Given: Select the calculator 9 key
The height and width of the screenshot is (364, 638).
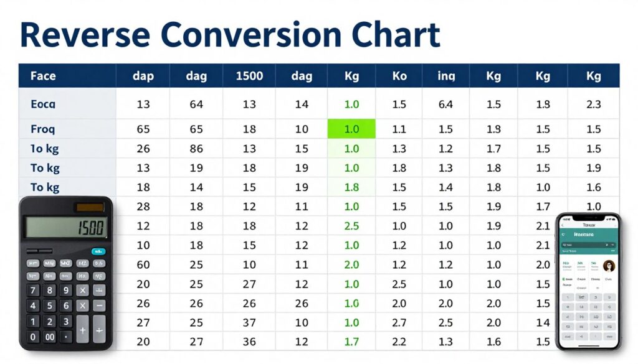Looking at the screenshot, I should 65,290.
